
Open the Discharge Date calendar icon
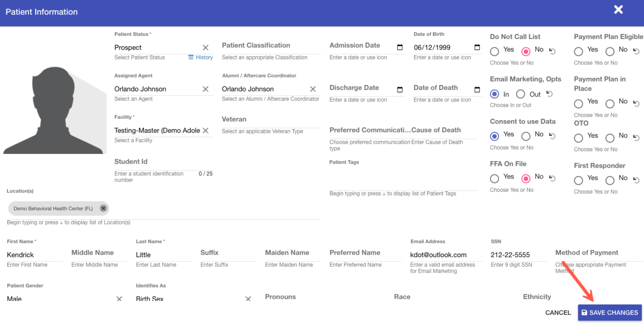400,90
